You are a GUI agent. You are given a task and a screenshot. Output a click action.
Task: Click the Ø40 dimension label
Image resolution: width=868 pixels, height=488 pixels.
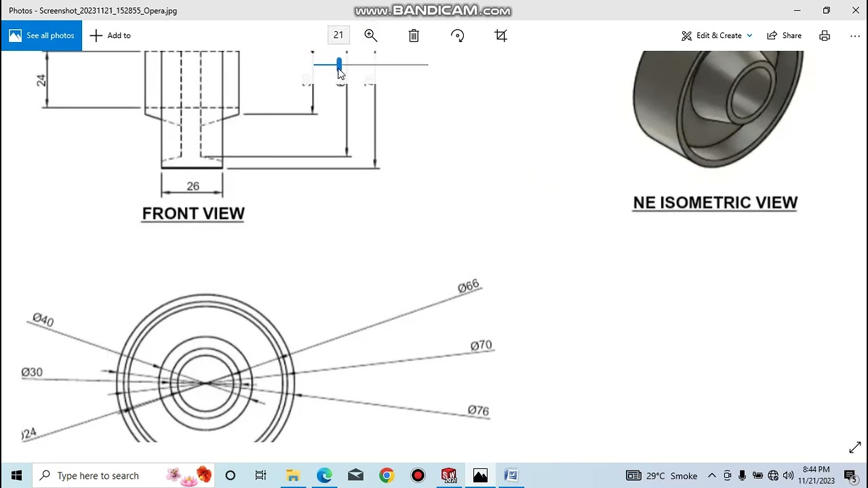coord(43,320)
